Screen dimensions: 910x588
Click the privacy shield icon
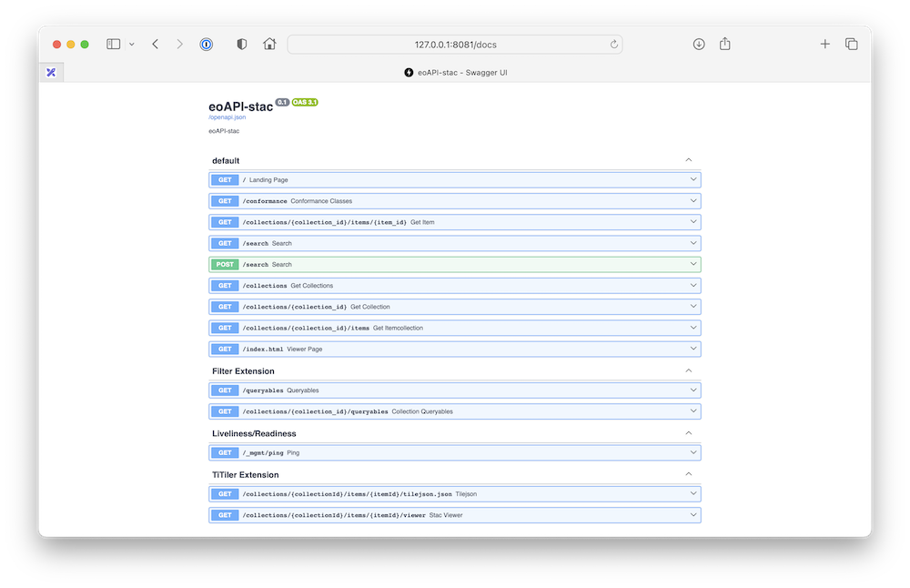pos(242,44)
